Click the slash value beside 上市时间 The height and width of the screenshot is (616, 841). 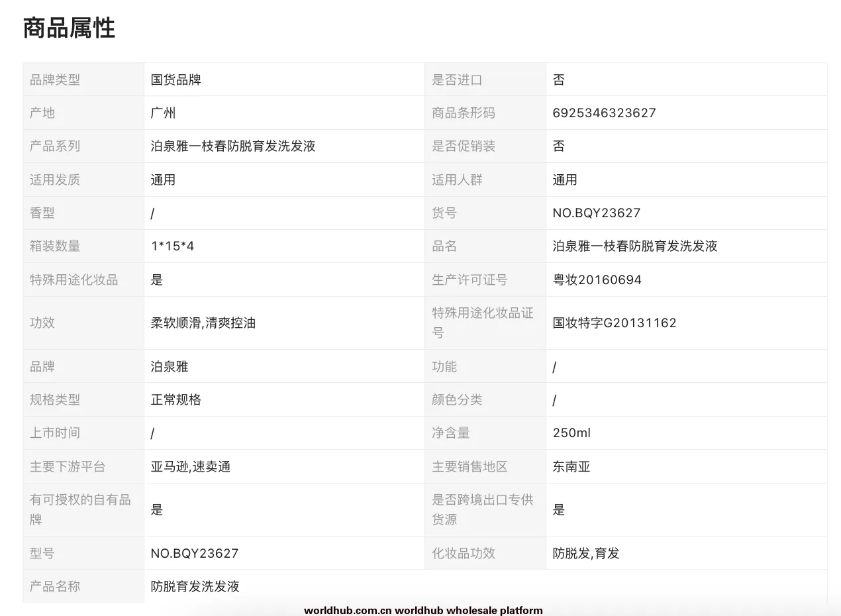153,433
